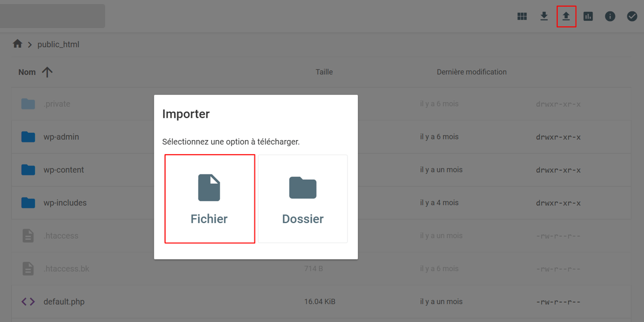Switch to grid view layout

[x=522, y=16]
